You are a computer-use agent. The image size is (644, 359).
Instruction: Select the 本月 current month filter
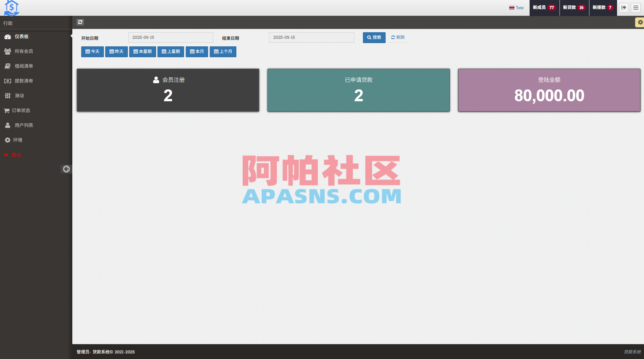pyautogui.click(x=197, y=52)
